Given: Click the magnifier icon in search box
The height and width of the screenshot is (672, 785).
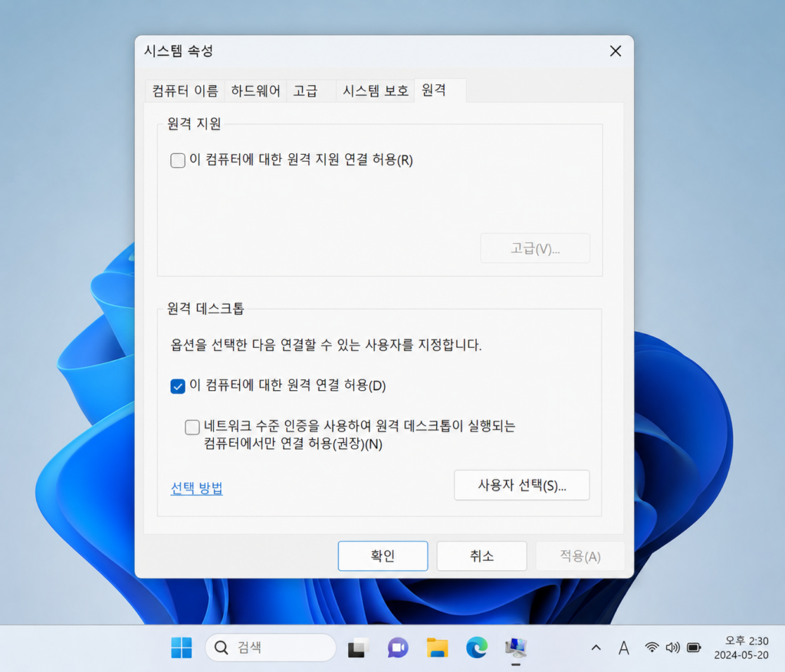Looking at the screenshot, I should [x=221, y=647].
